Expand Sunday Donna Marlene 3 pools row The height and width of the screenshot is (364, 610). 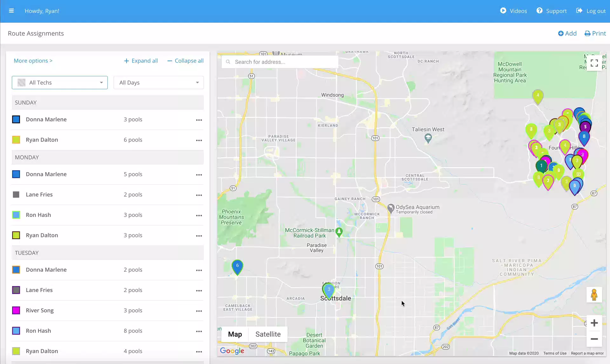108,119
